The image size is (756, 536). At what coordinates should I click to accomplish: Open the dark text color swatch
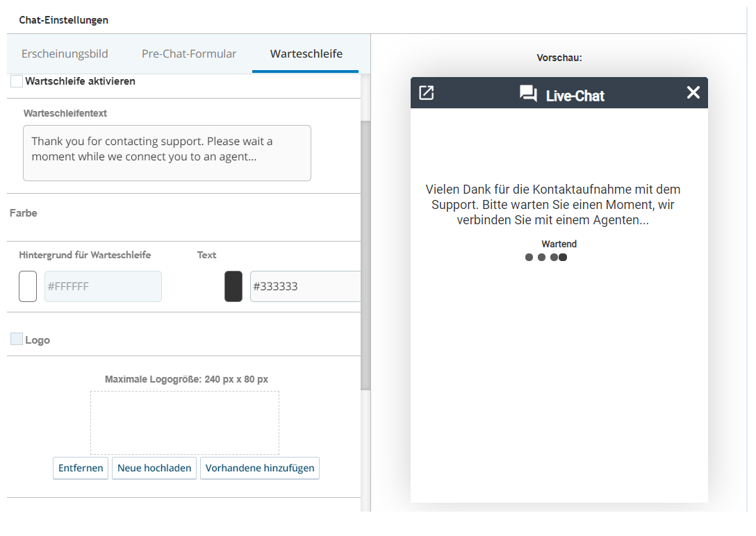233,287
